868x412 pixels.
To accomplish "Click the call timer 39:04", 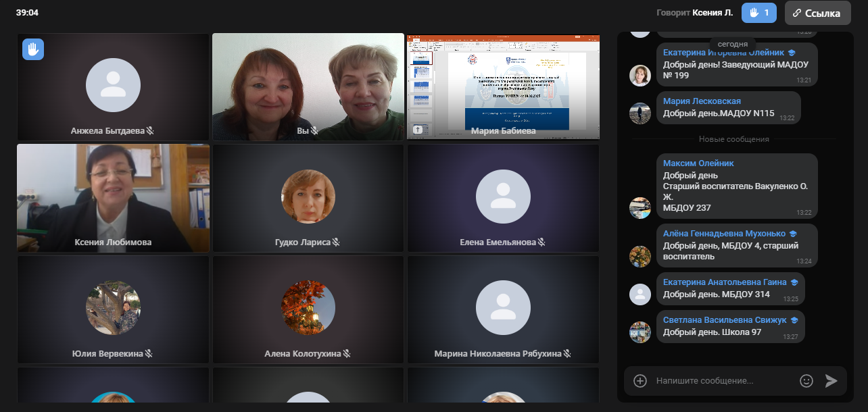I will 27,13.
